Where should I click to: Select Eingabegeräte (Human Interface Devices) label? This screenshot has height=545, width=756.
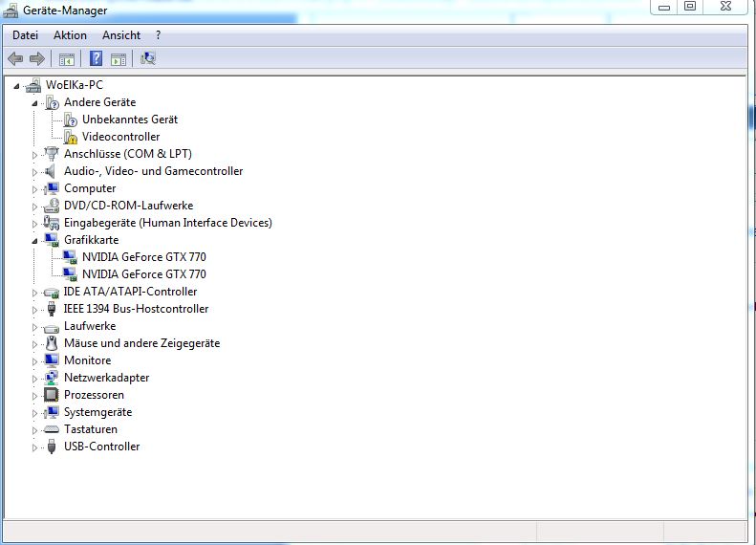click(168, 223)
